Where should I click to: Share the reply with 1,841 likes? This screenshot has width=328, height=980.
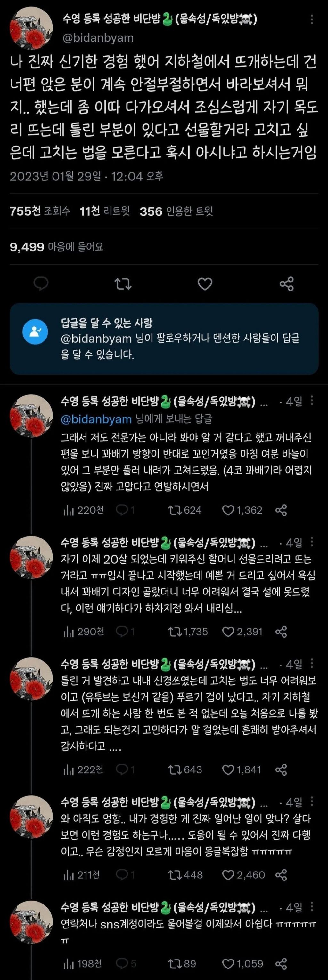281,769
